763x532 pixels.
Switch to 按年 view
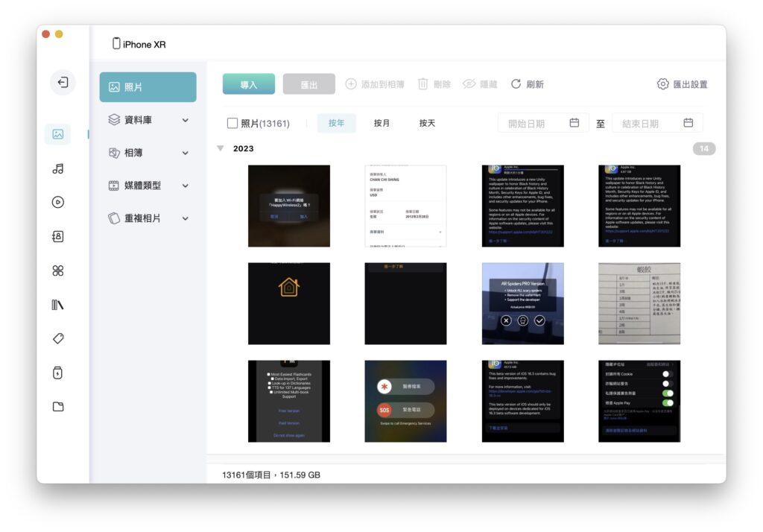pos(336,123)
